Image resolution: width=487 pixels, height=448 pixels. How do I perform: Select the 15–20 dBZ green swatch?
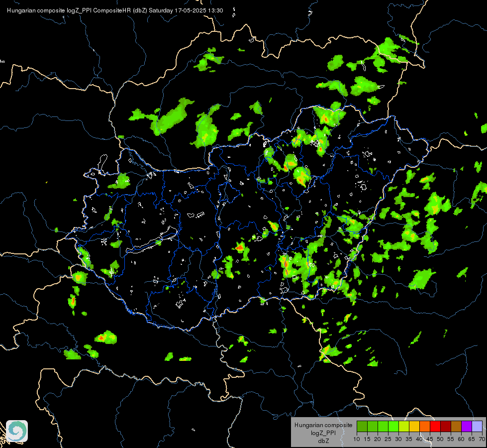click(373, 426)
